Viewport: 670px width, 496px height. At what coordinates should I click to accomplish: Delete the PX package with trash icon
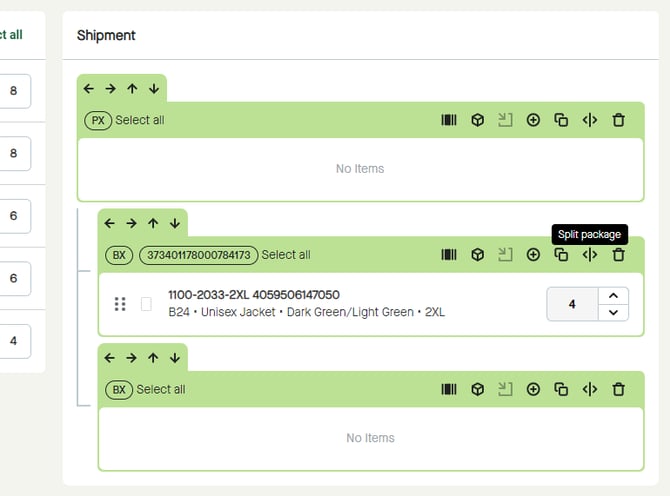pos(618,120)
